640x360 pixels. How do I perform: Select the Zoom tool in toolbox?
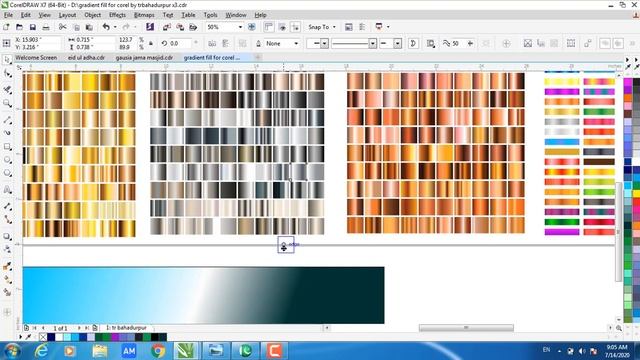pos(7,104)
